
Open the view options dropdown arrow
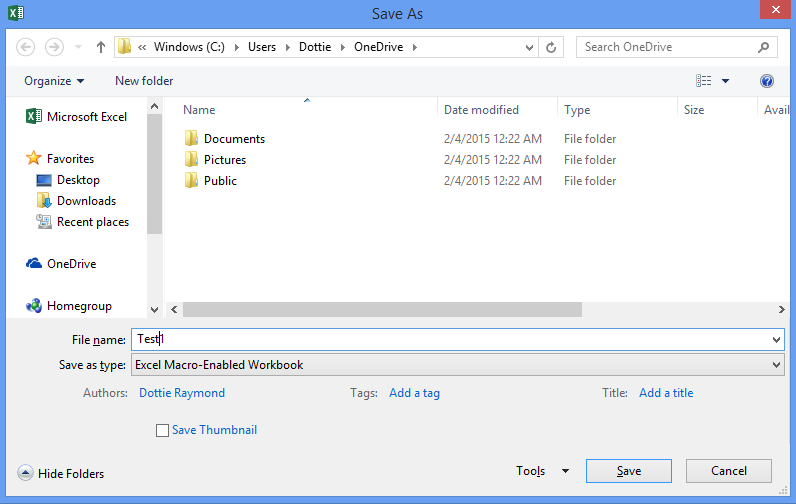[725, 81]
